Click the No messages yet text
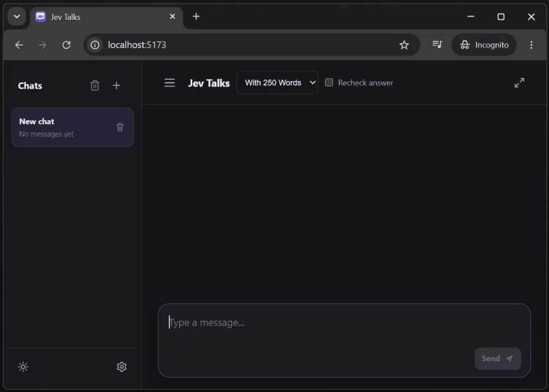Screen dimensions: 549x392 coord(46,134)
